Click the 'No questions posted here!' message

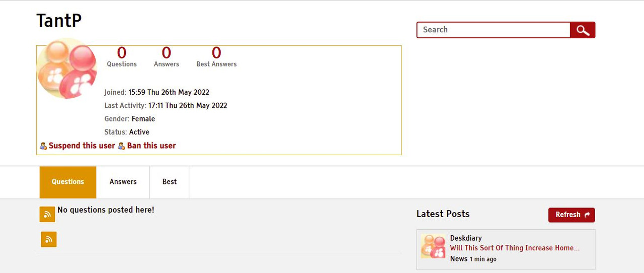point(106,210)
